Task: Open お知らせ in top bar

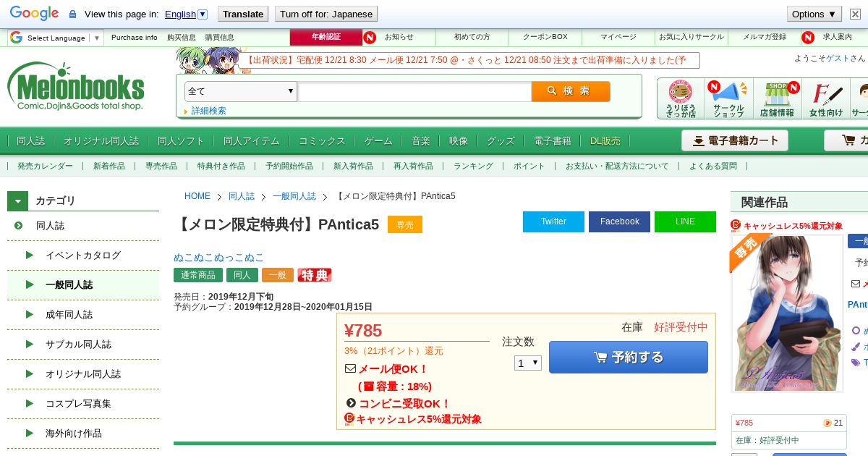Action: coord(399,37)
